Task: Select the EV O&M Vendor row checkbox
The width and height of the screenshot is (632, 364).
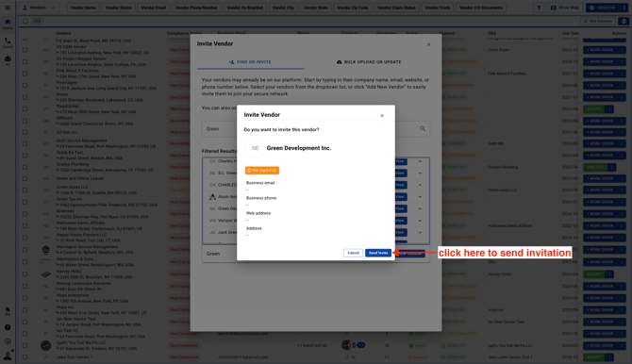Action: [25, 50]
